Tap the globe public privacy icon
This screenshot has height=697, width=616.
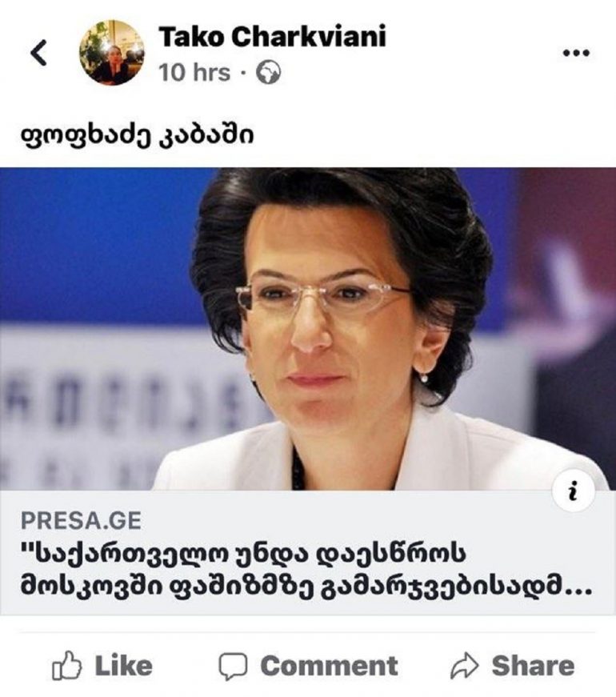pyautogui.click(x=269, y=73)
